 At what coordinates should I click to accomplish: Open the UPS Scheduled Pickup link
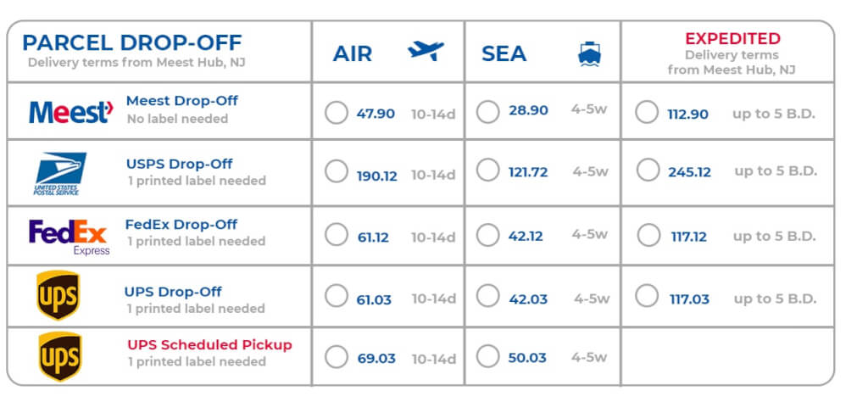[209, 344]
